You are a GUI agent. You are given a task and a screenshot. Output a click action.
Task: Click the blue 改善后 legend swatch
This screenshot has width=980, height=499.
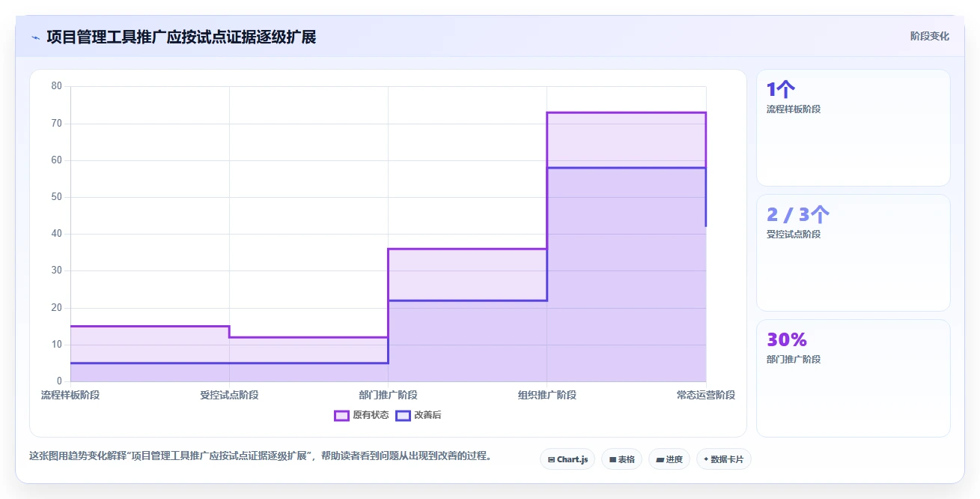click(403, 415)
